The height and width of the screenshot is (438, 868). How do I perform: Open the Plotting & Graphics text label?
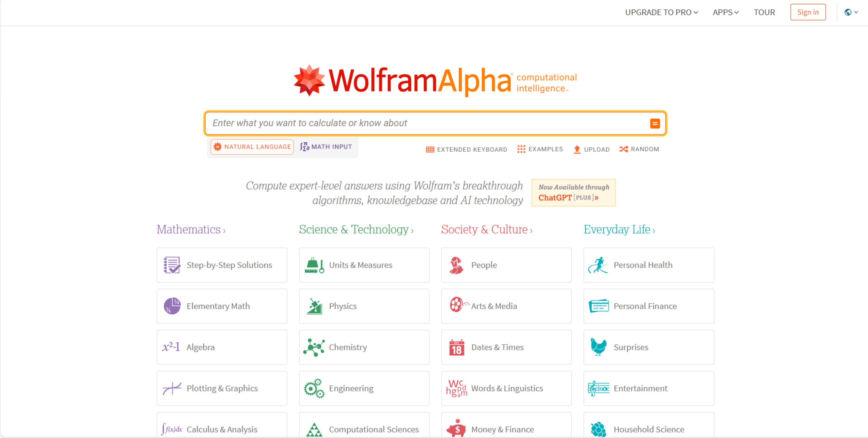coord(222,388)
